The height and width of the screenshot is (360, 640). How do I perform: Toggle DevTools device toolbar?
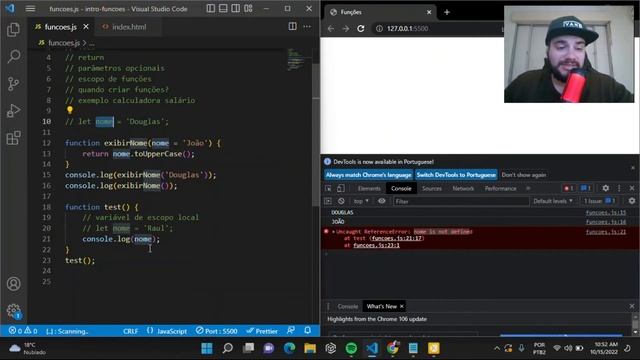point(340,188)
